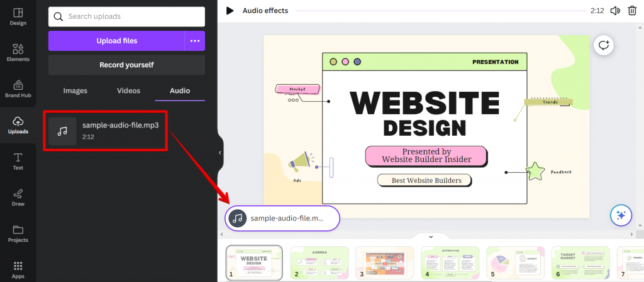The height and width of the screenshot is (282, 644).
Task: Select slide 7 Trends thumbnail
Action: pos(630,263)
